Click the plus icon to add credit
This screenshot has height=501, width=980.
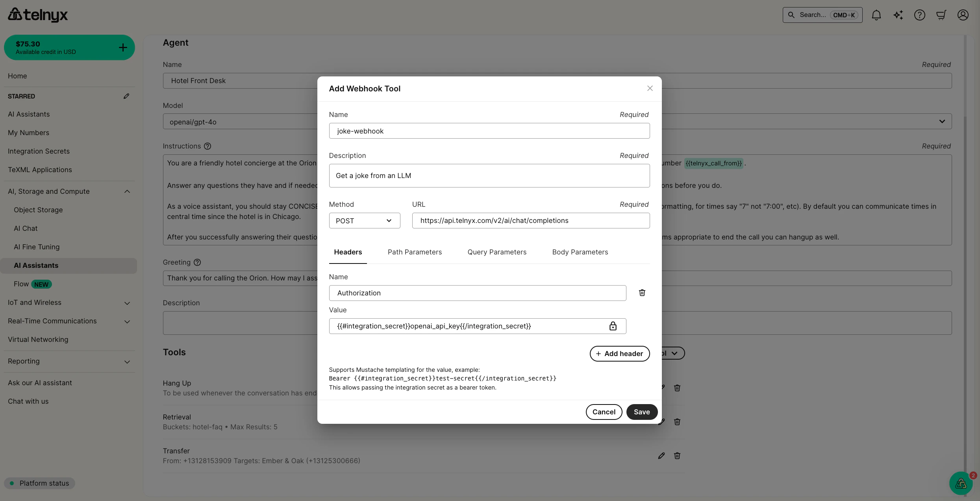122,47
